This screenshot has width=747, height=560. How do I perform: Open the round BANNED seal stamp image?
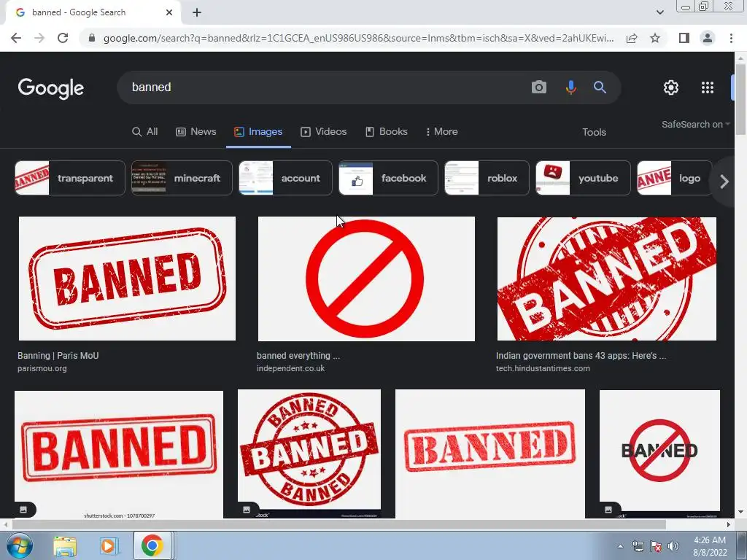pos(309,454)
